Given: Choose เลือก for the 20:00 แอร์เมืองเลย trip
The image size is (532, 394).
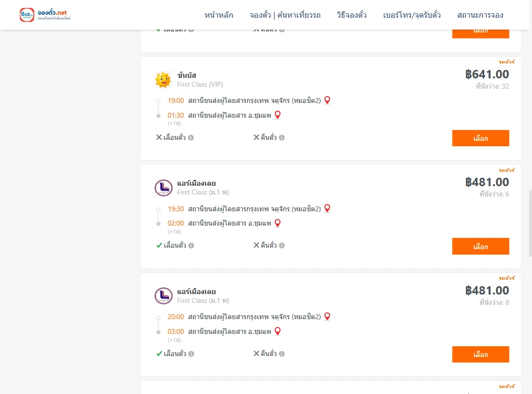Looking at the screenshot, I should 480,354.
